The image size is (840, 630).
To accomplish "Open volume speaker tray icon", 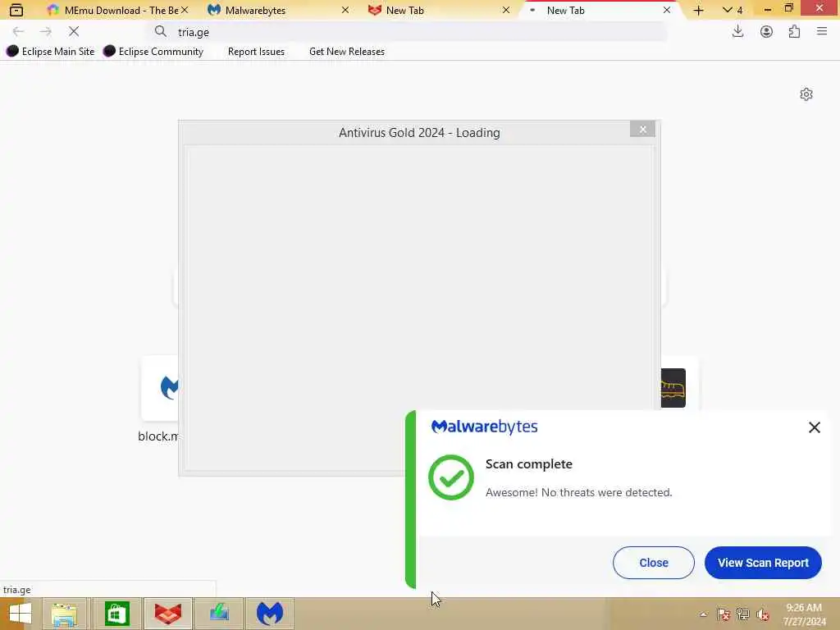I will click(x=763, y=614).
